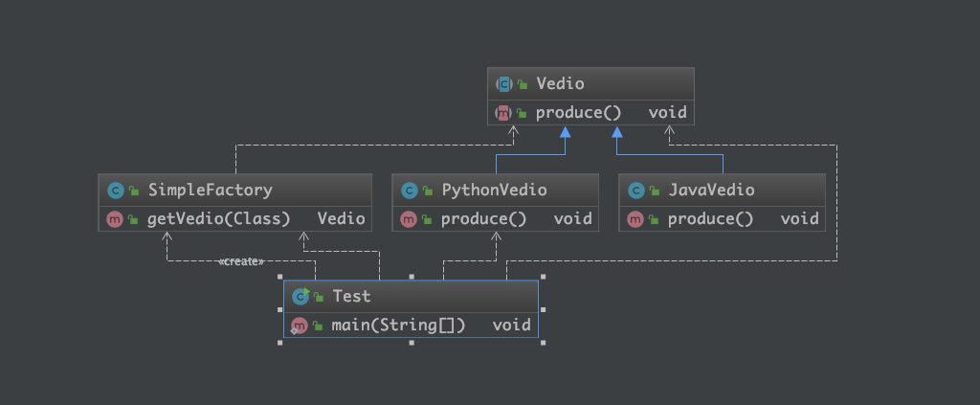Select the PythonVedio class name

click(494, 191)
